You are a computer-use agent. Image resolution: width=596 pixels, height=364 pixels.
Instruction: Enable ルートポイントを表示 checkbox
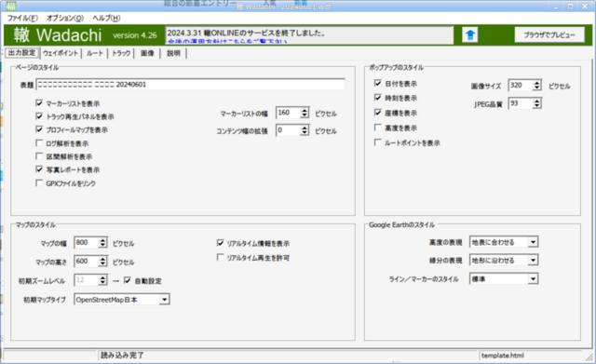377,142
